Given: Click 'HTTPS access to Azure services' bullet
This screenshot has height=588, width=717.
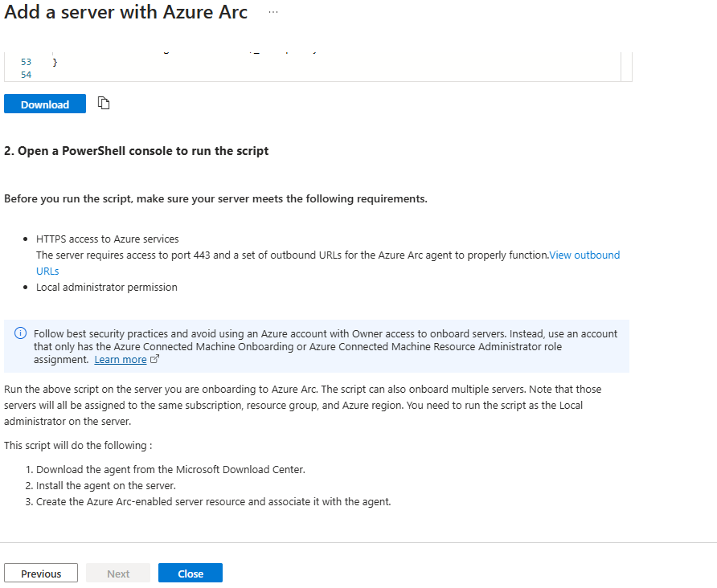Looking at the screenshot, I should click(108, 239).
